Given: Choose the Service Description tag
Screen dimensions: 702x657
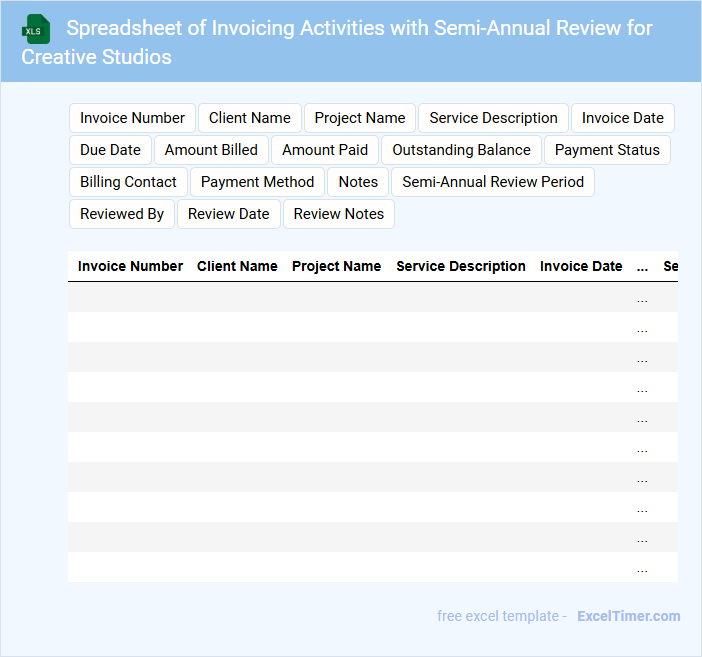Looking at the screenshot, I should click(493, 118).
